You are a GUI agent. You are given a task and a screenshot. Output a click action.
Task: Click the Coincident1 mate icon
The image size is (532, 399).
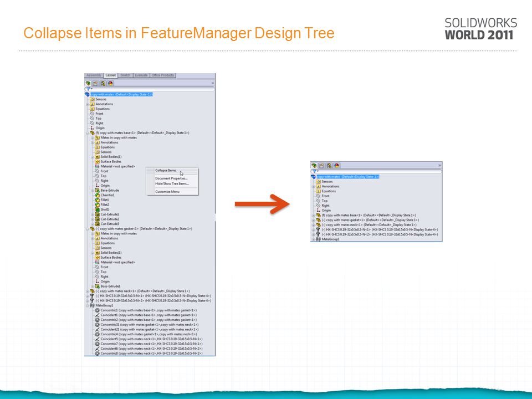98,315
